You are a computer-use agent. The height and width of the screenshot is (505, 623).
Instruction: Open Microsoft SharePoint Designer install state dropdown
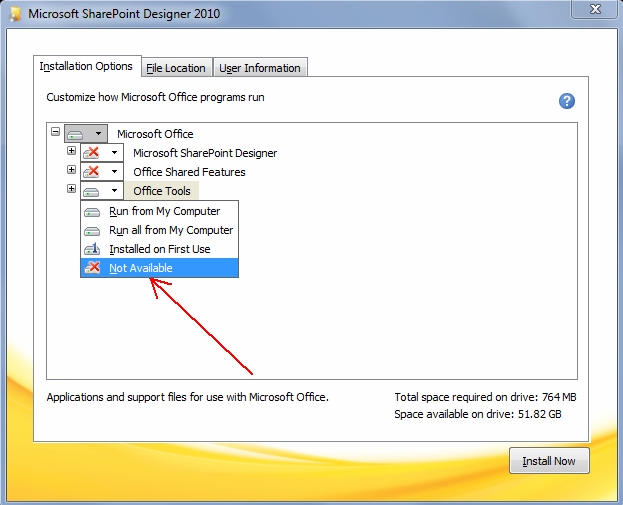[102, 153]
